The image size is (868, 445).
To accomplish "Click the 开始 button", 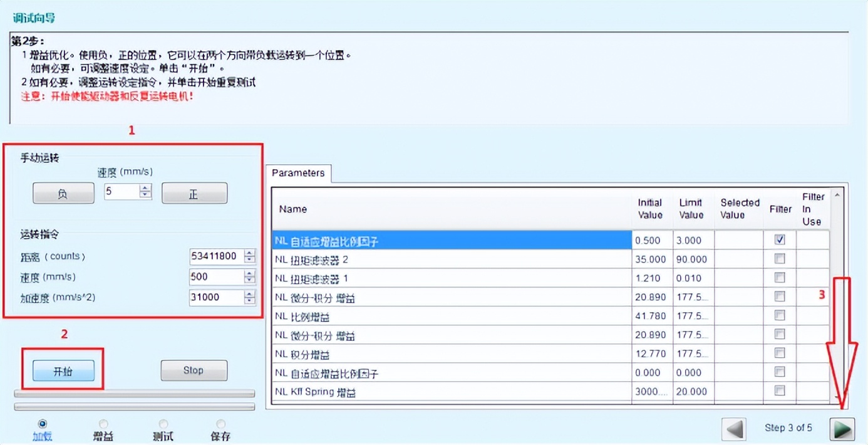I will click(63, 371).
